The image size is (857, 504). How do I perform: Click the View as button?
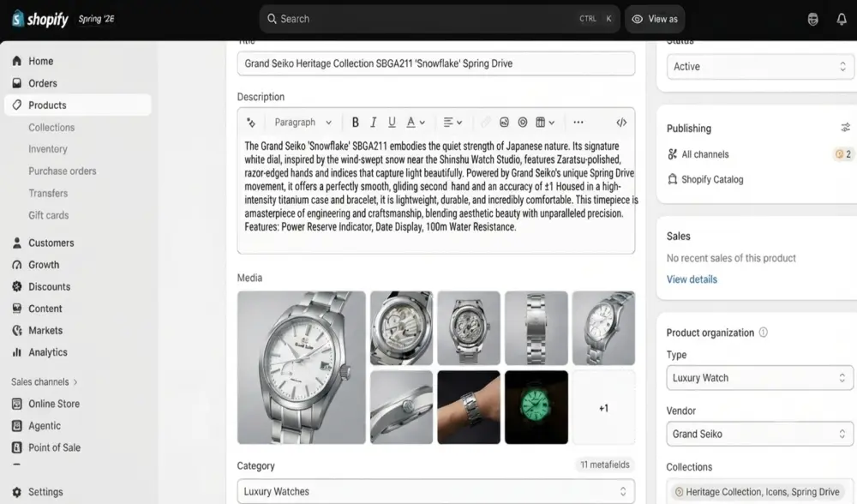pos(655,19)
